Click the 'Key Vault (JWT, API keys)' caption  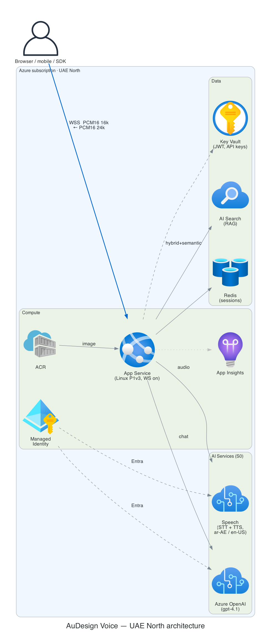(230, 144)
